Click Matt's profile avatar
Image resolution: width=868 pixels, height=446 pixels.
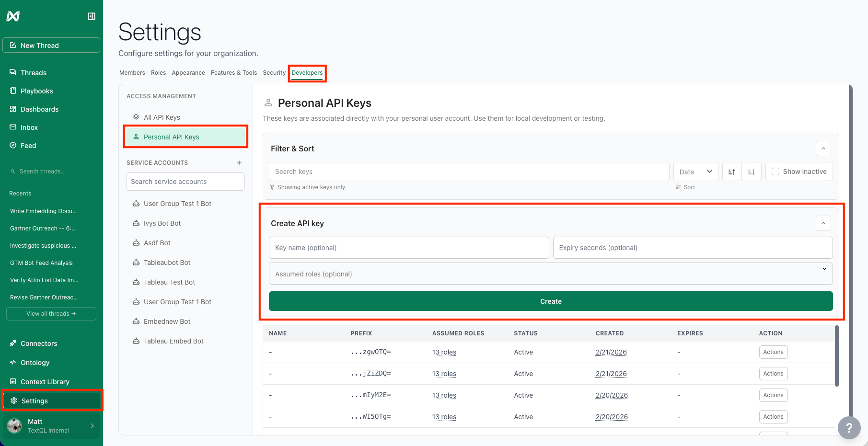click(x=14, y=426)
